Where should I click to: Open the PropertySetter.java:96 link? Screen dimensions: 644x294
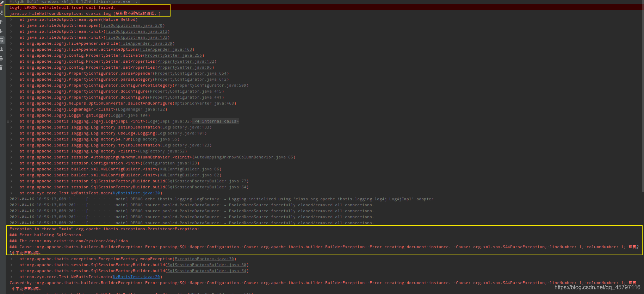[185, 68]
